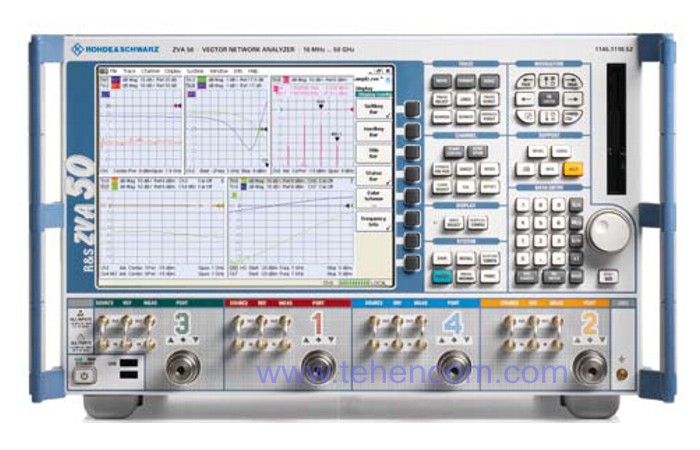The height and width of the screenshot is (450, 700).
Task: Hit the AREA SELECT key in Display group
Action: (x=453, y=223)
